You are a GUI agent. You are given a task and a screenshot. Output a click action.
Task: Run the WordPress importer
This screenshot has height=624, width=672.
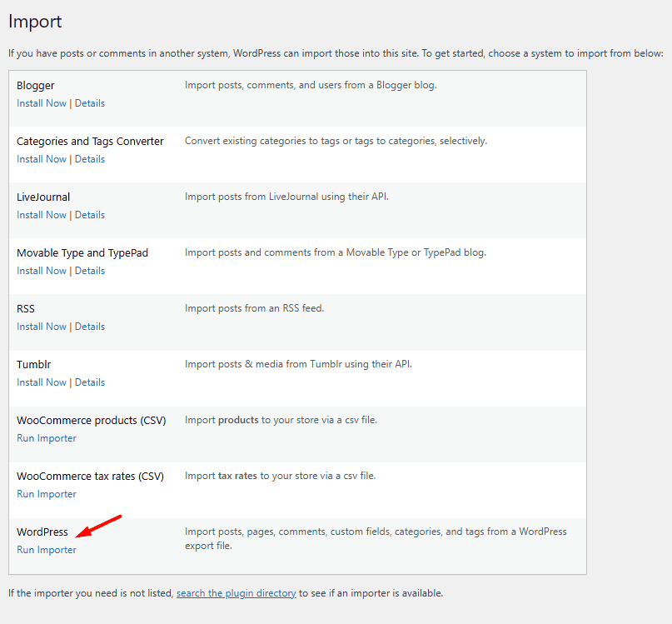(46, 549)
